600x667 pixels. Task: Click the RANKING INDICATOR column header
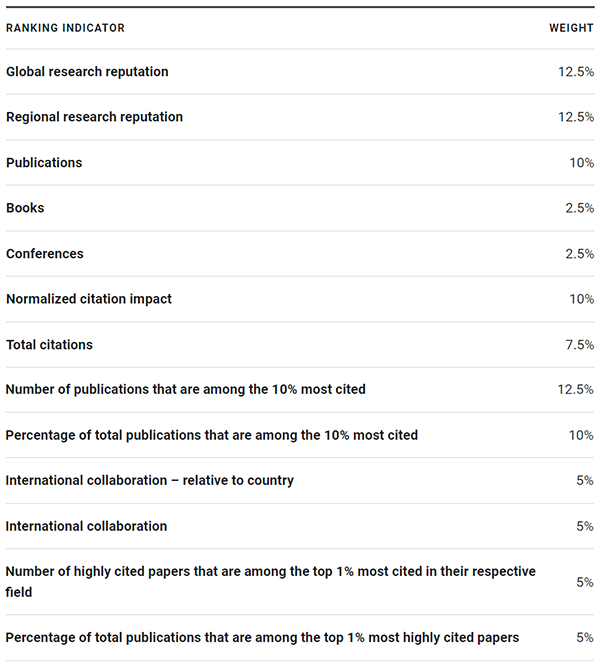click(x=65, y=28)
